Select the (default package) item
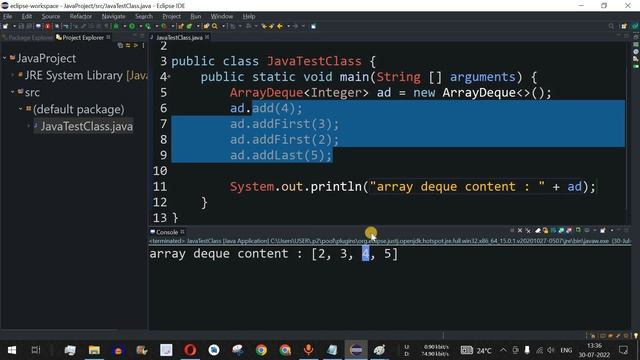Image resolution: width=640 pixels, height=360 pixels. tap(75, 109)
